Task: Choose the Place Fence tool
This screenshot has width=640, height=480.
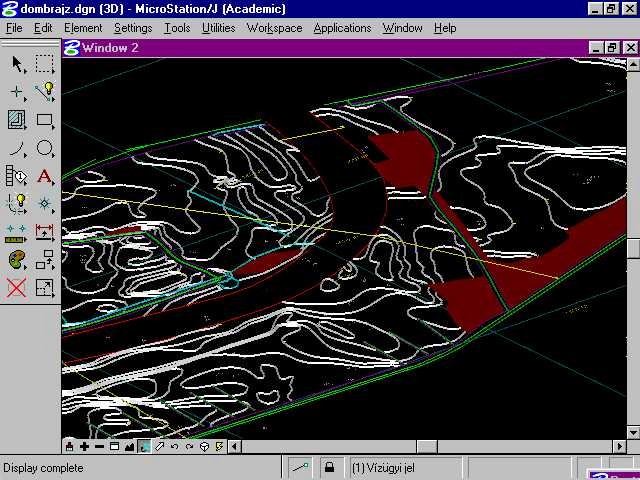Action: coord(45,64)
